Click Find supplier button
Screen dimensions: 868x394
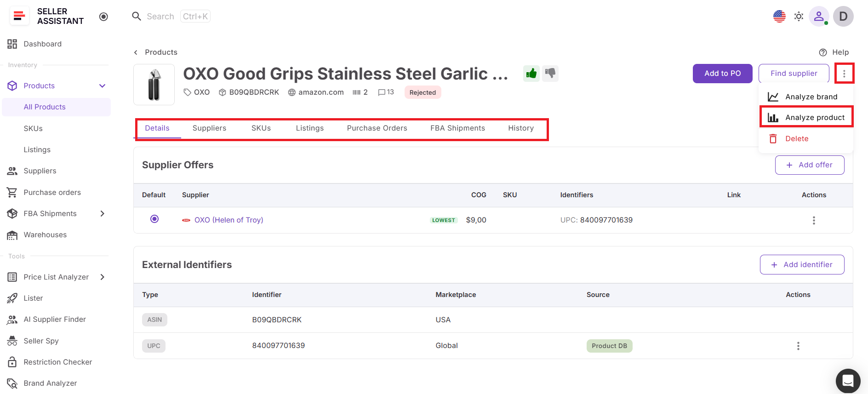794,74
